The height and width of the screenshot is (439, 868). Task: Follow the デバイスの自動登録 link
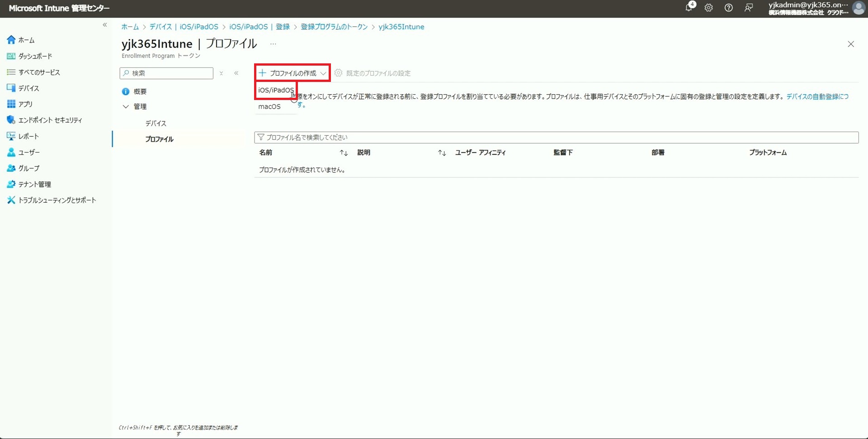pos(817,97)
